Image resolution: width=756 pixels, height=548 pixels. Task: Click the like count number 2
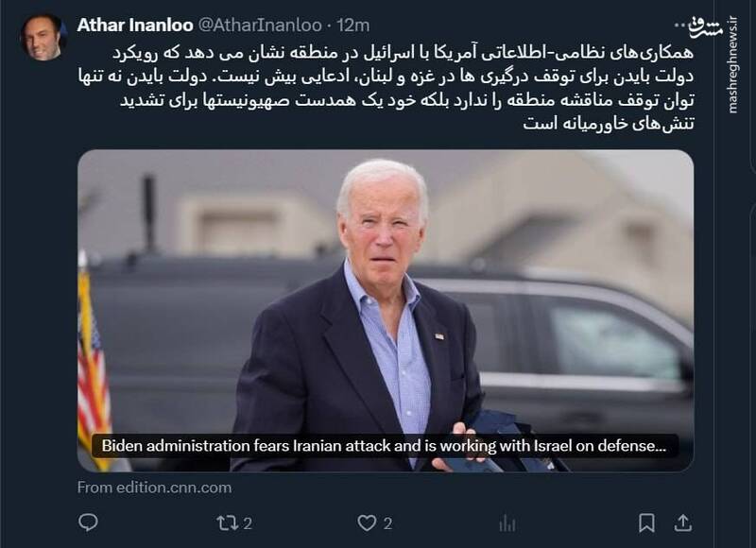tap(387, 523)
